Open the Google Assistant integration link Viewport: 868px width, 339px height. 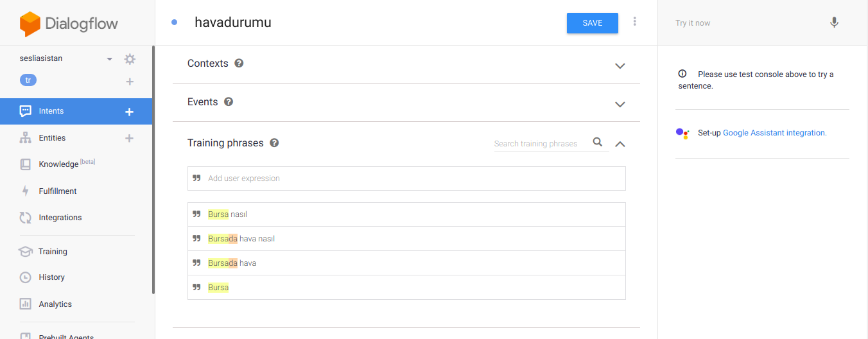774,133
